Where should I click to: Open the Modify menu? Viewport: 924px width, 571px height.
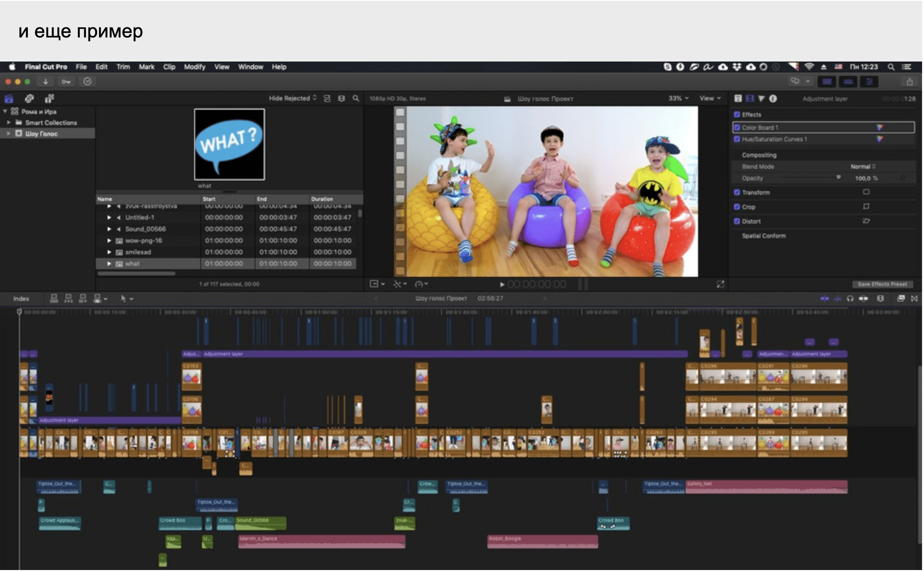click(x=194, y=67)
